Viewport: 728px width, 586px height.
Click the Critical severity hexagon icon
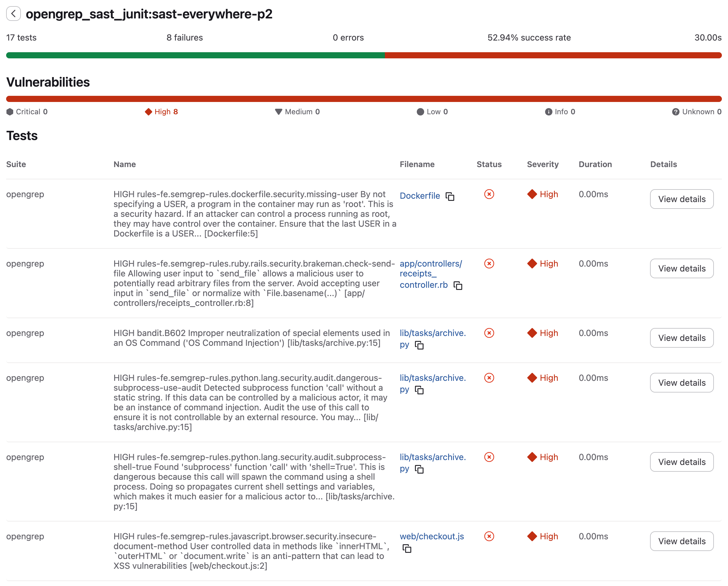(10, 112)
